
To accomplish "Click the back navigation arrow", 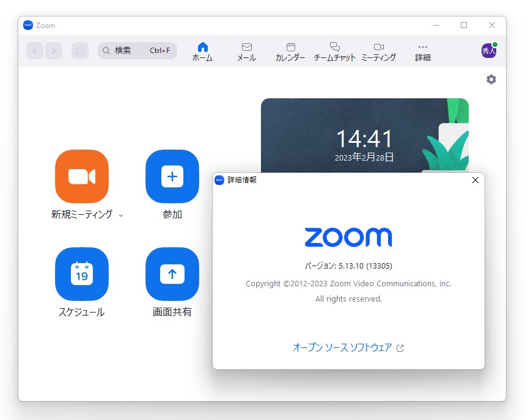I will (35, 51).
